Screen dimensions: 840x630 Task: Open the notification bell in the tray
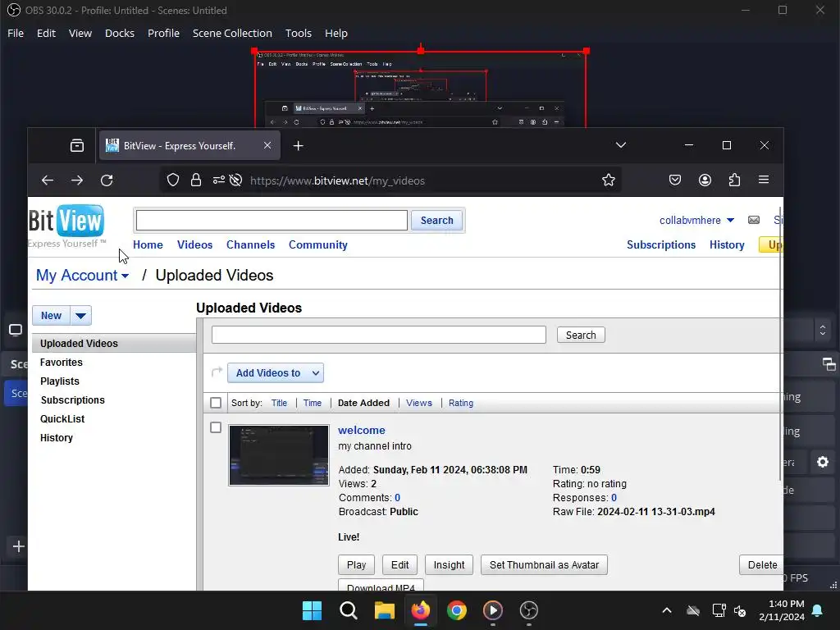point(818,610)
